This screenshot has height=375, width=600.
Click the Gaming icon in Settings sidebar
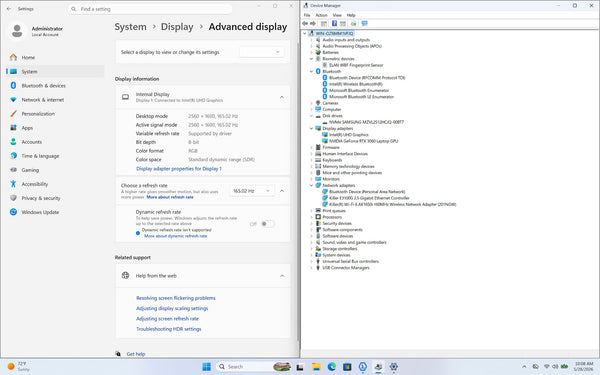pos(13,170)
